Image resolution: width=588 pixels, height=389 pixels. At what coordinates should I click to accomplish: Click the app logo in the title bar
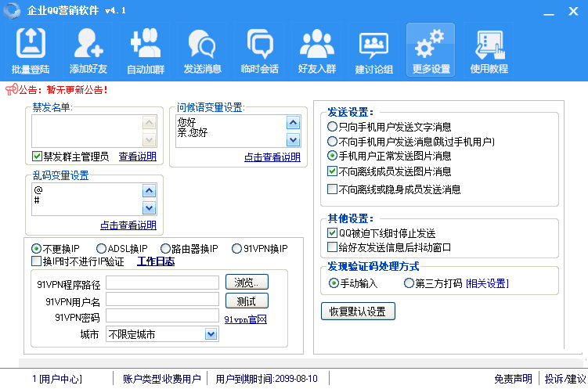(12, 10)
